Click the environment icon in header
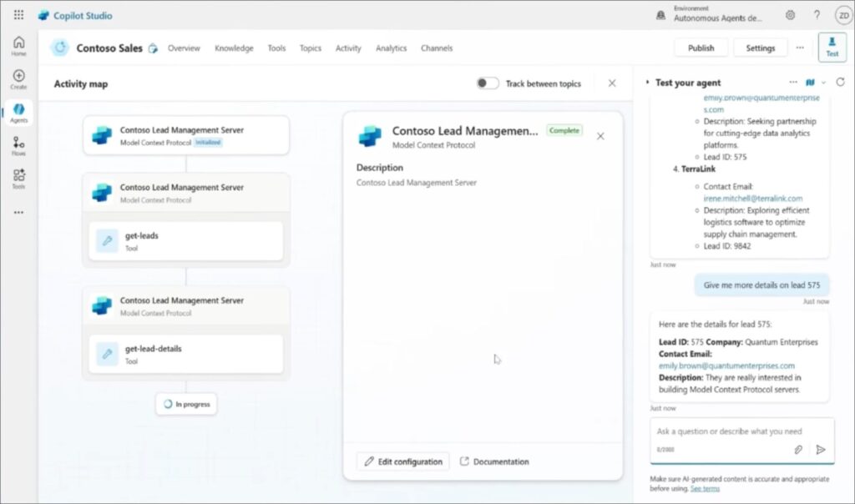Image resolution: width=855 pixels, height=504 pixels. 661,15
